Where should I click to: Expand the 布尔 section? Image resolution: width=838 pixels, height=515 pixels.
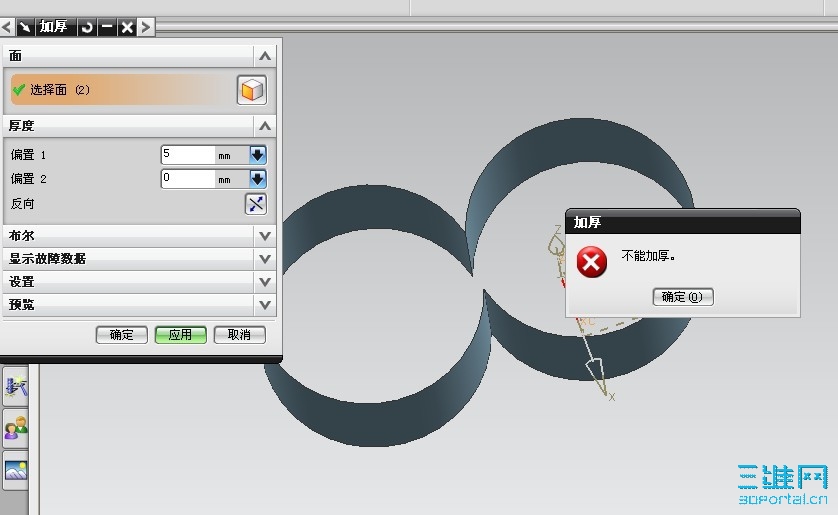[x=265, y=236]
